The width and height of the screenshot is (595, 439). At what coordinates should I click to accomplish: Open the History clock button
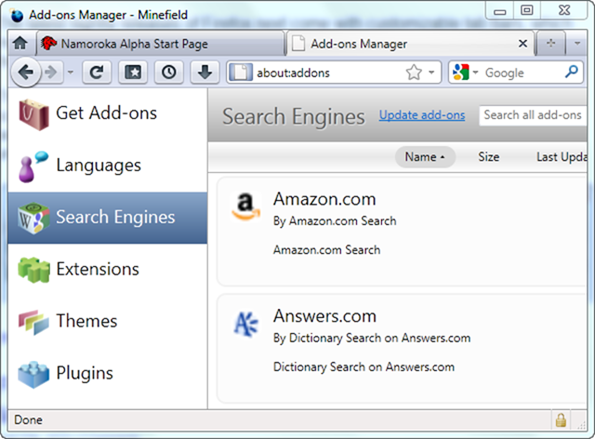(169, 72)
